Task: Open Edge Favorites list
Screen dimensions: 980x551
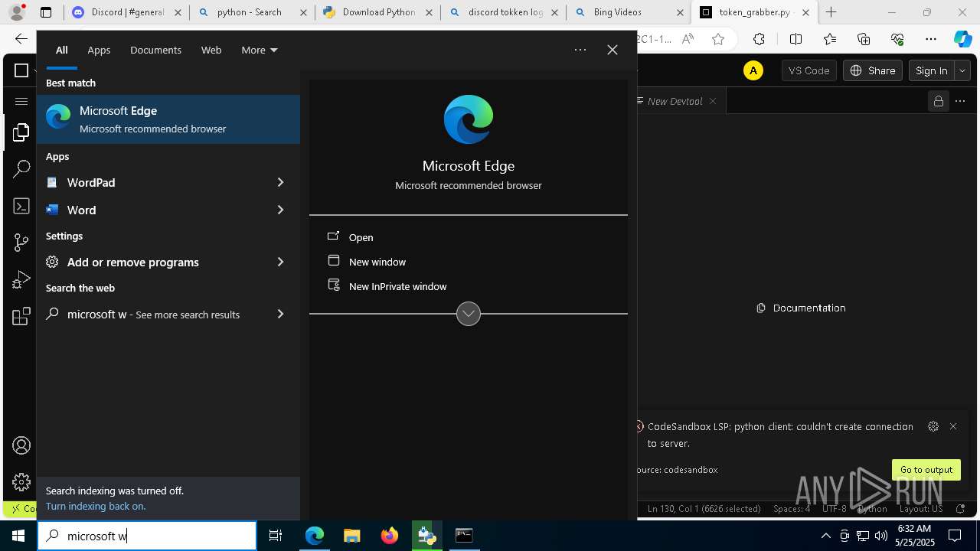Action: click(x=830, y=39)
